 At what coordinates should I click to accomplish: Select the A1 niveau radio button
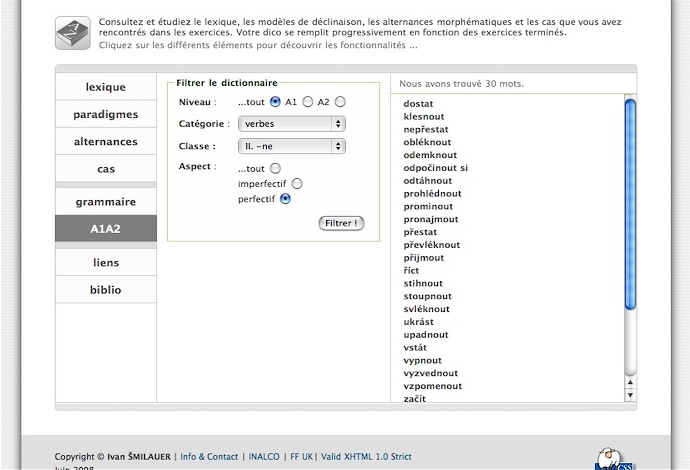(308, 102)
